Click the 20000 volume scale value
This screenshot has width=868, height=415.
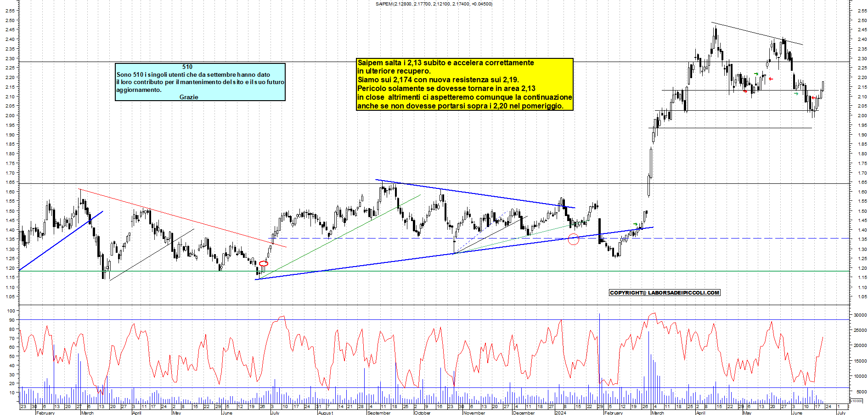(x=860, y=346)
